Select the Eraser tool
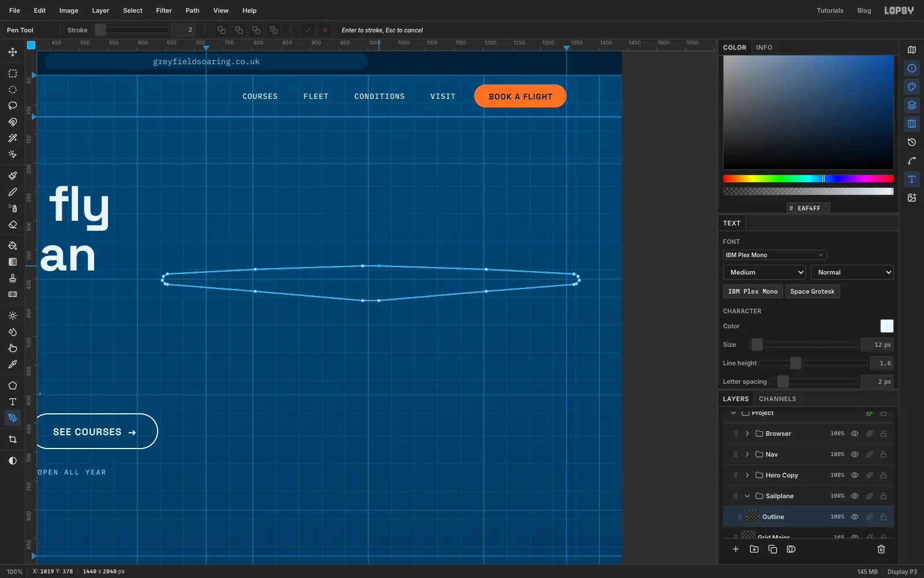The image size is (924, 578). (x=13, y=224)
